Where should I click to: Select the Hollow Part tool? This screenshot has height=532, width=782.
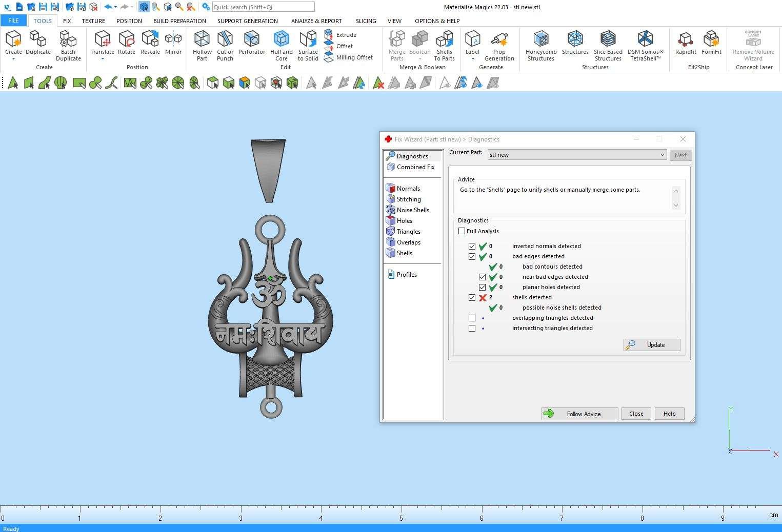click(202, 45)
